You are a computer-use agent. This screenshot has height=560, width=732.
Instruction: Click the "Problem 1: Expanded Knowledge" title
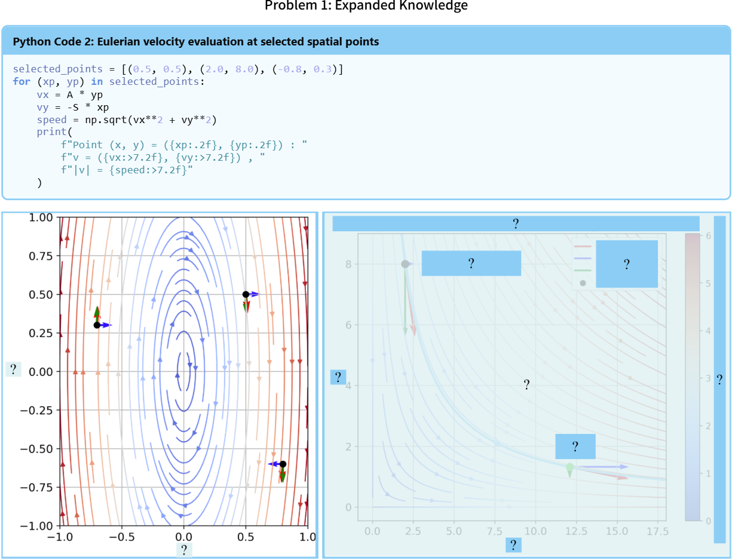366,6
